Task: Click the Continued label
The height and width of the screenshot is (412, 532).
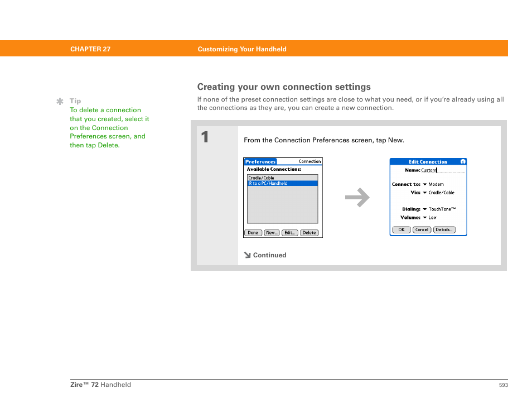Action: click(270, 255)
